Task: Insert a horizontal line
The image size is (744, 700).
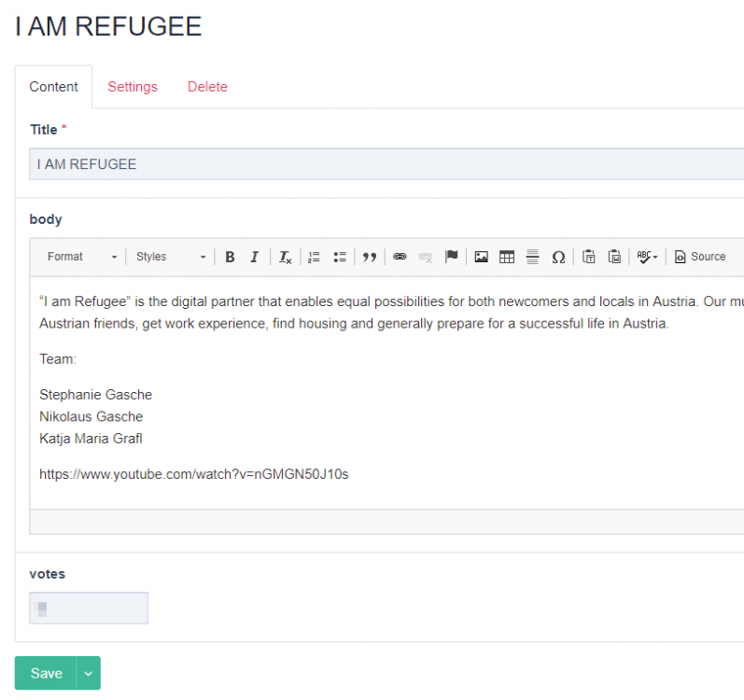Action: pyautogui.click(x=532, y=257)
